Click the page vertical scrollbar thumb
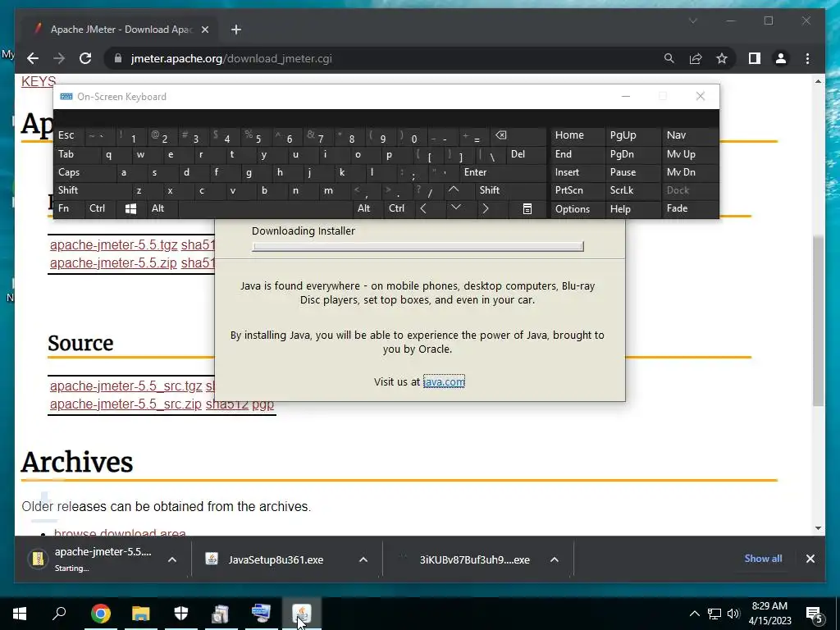The height and width of the screenshot is (630, 840). click(818, 321)
